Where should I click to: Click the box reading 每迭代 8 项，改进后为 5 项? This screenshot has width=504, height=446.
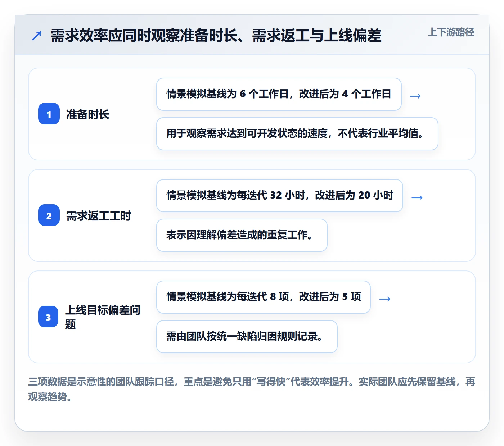click(264, 297)
